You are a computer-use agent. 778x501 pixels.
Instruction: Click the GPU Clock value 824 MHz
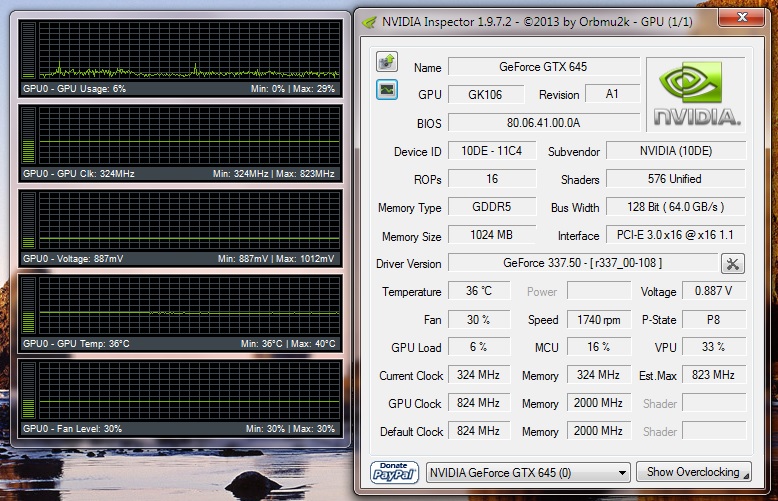pos(479,403)
